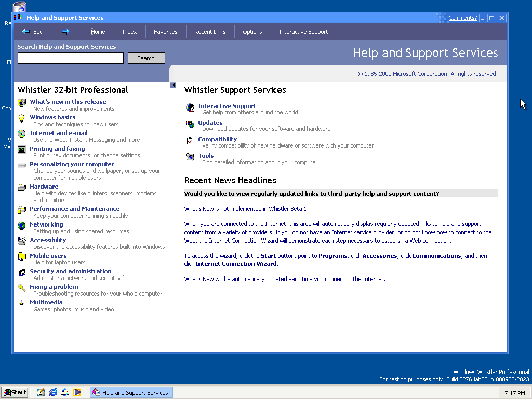This screenshot has width=532, height=399.
Task: Click the Accessibility icon
Action: [22, 241]
